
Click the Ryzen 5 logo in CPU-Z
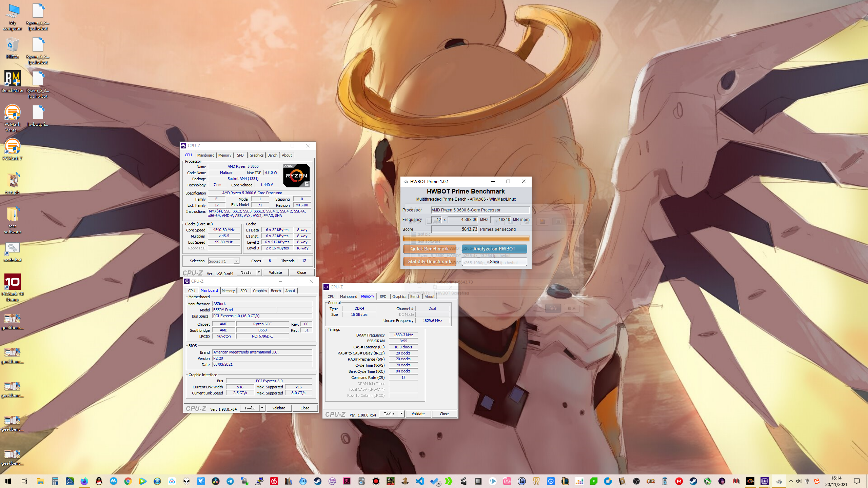click(296, 175)
